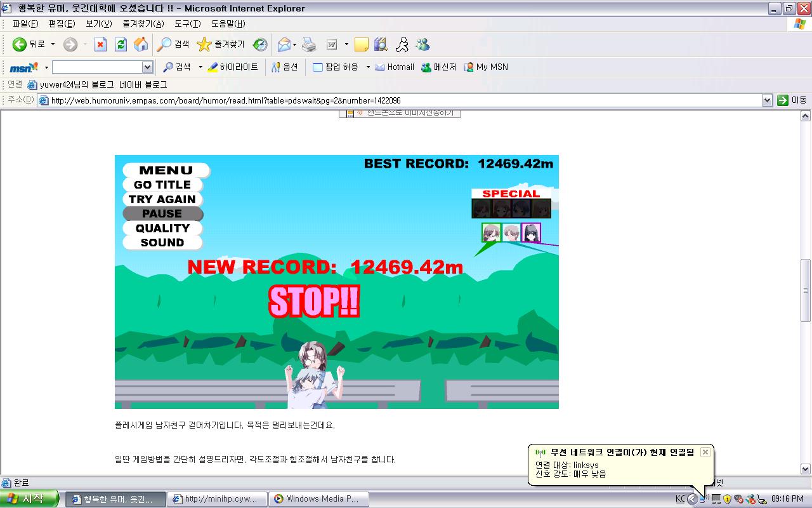The image size is (812, 508).
Task: Click the MENU header button in game
Action: click(166, 170)
